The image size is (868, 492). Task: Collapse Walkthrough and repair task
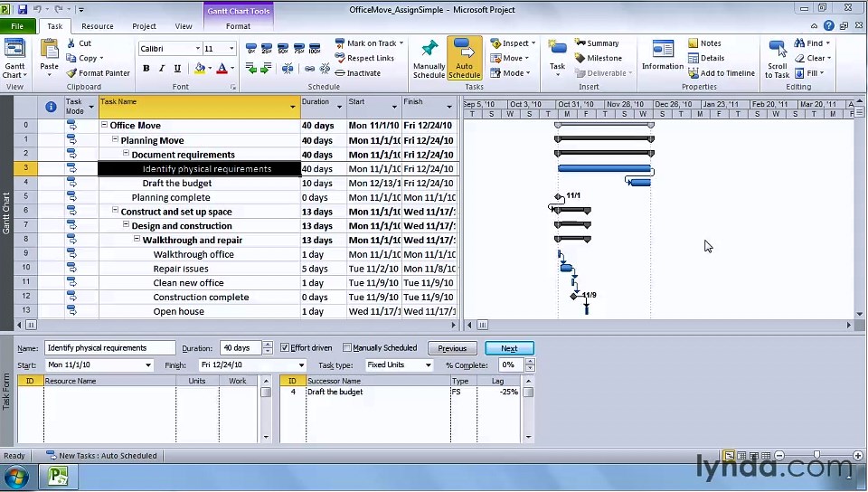[137, 239]
